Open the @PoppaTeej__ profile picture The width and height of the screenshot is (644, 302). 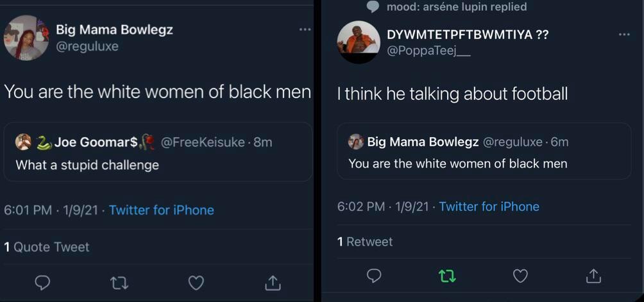click(359, 42)
